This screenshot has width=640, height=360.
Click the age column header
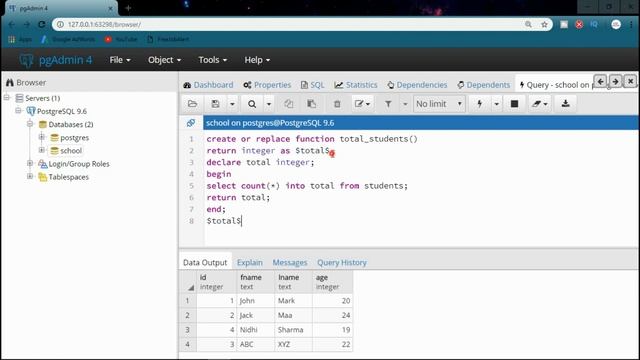click(x=332, y=282)
